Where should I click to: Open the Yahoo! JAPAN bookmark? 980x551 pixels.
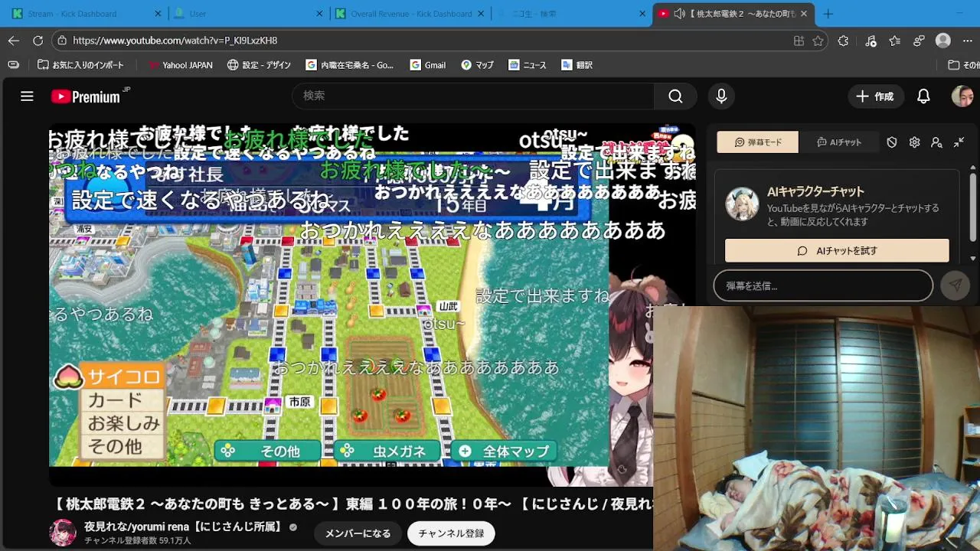tap(180, 65)
